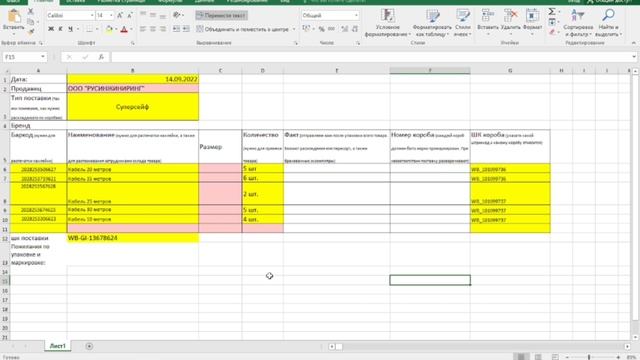The height and width of the screenshot is (360, 640).
Task: Open font size 14 dropdown
Action: pos(111,16)
